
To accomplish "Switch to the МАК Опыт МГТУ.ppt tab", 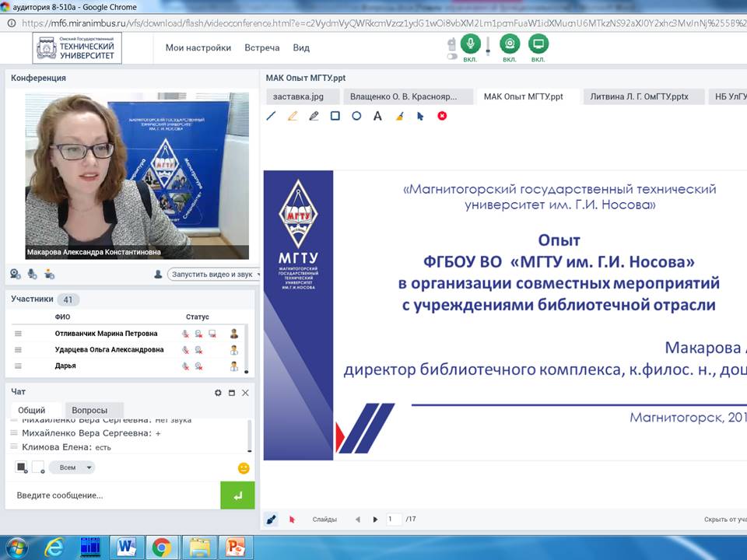I will click(528, 96).
